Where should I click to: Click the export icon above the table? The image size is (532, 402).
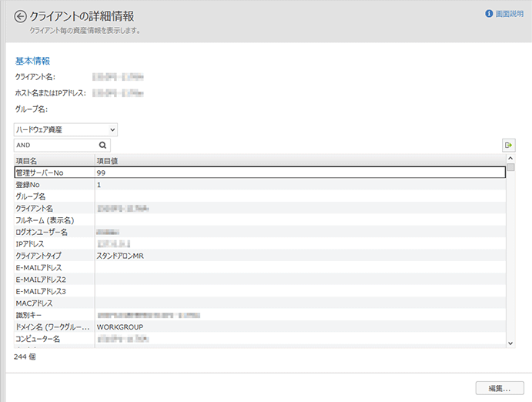click(509, 146)
